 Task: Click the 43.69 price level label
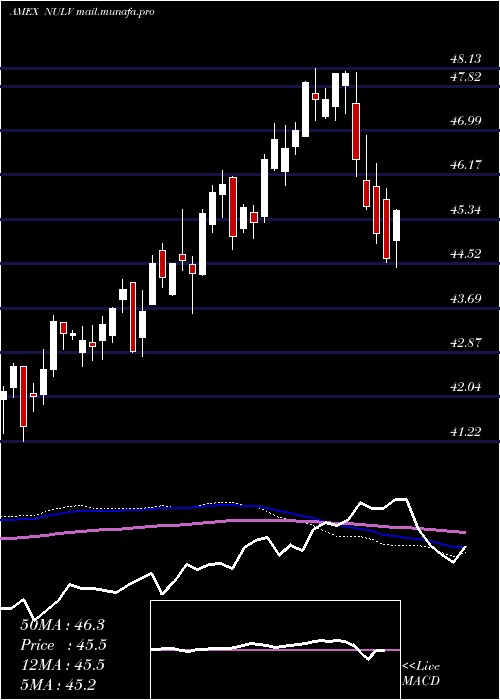[466, 298]
